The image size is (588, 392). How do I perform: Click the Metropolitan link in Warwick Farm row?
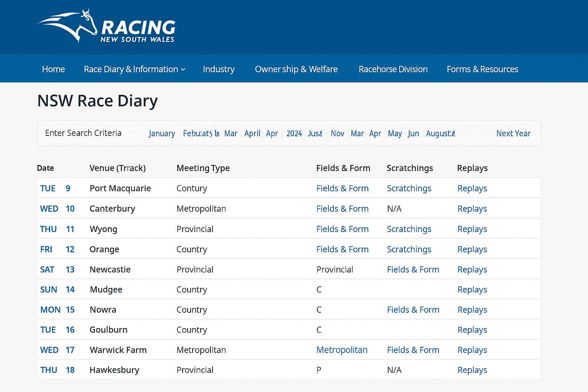[x=342, y=350]
